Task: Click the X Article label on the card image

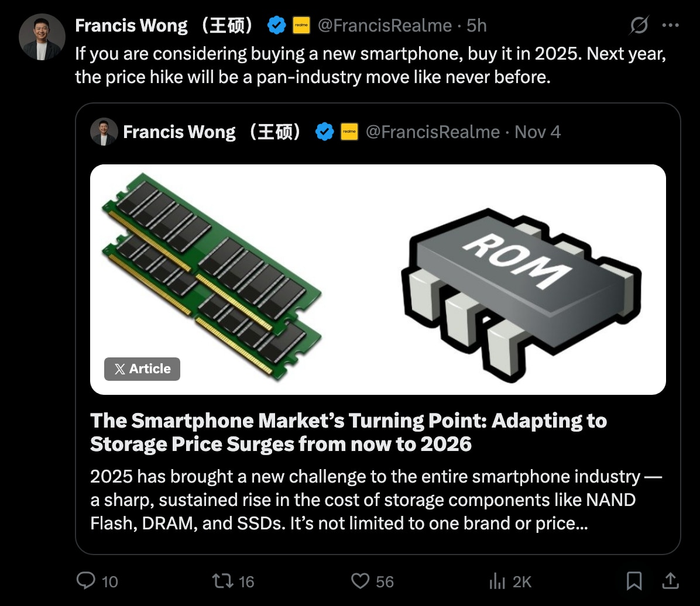Action: (142, 369)
